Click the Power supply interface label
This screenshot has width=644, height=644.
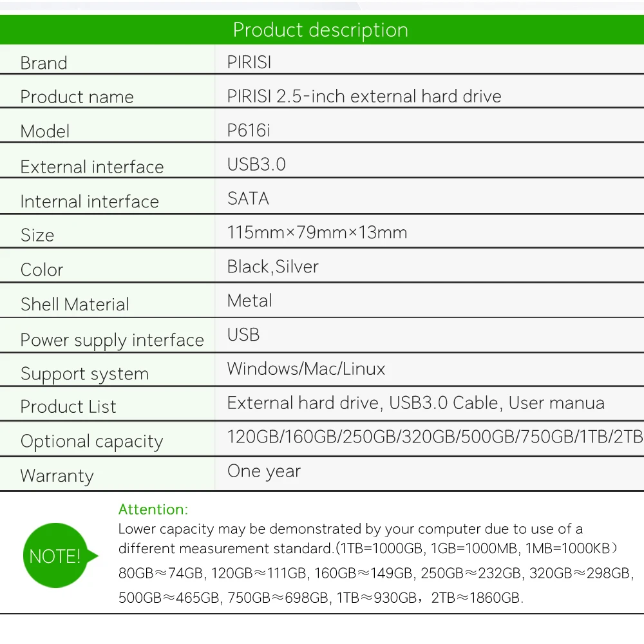click(112, 340)
